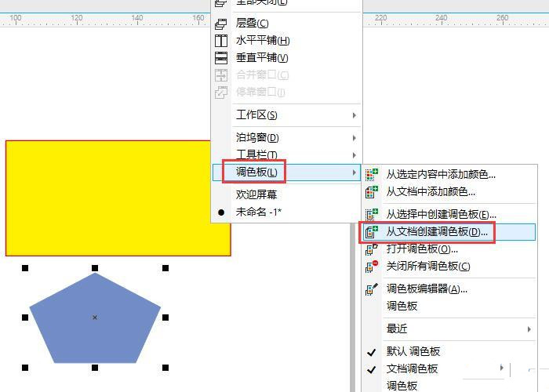Expand the 工作区 submenu arrow
Image resolution: width=549 pixels, height=392 pixels.
[354, 115]
